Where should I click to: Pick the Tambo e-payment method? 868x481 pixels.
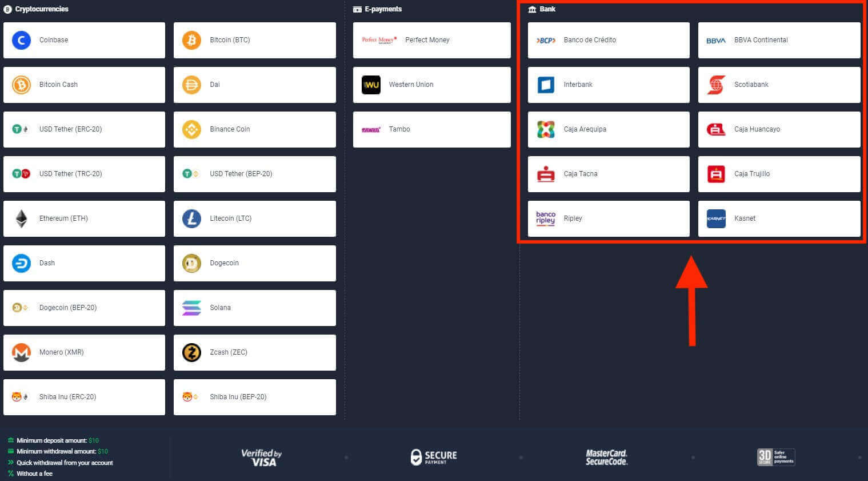[431, 129]
